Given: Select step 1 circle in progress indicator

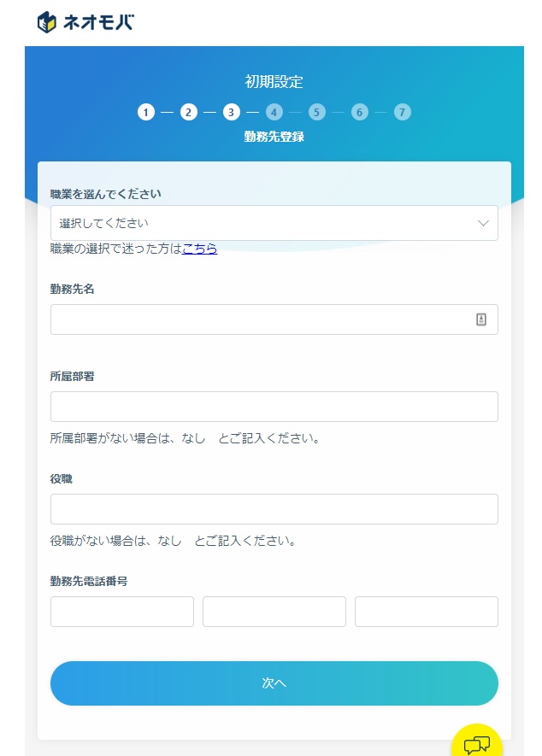Looking at the screenshot, I should coord(146,112).
